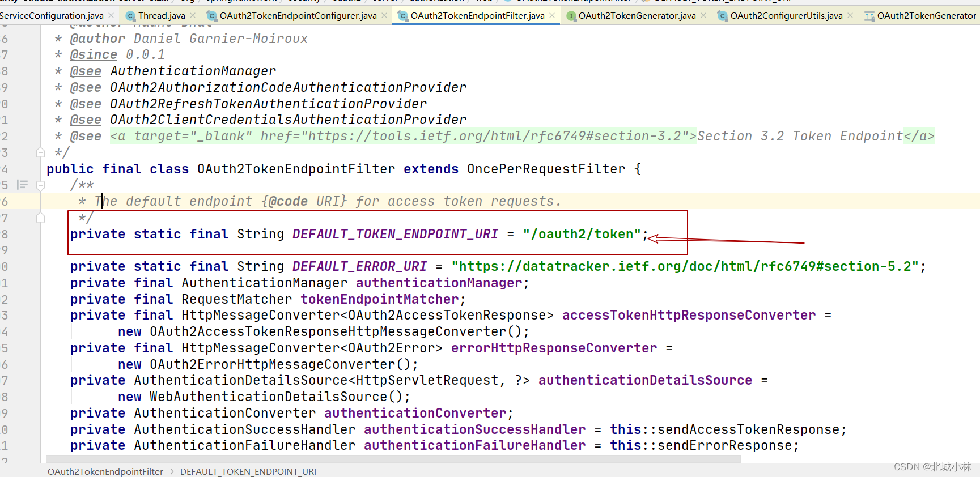980x477 pixels.
Task: Click the extends keyword in the class declaration
Action: pyautogui.click(x=431, y=169)
